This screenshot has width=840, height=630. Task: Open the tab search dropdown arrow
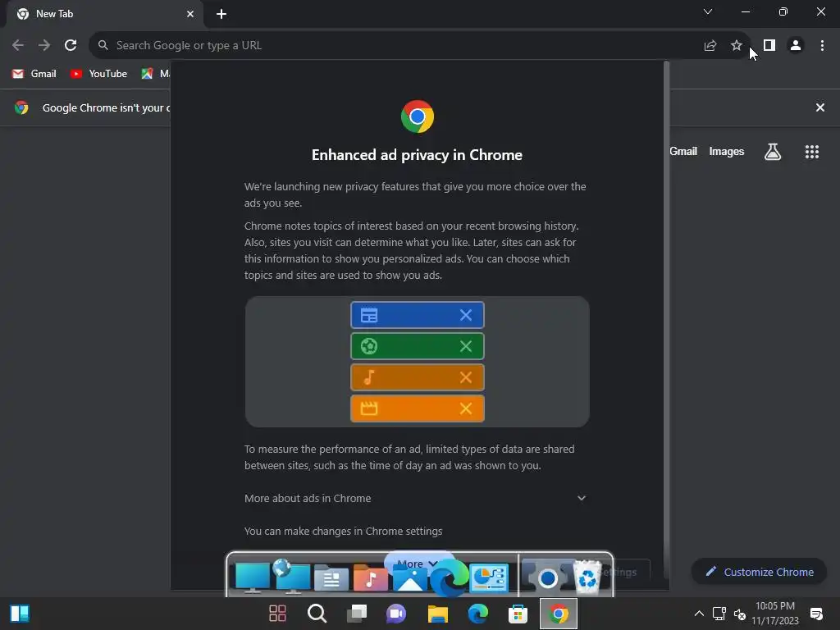click(708, 11)
